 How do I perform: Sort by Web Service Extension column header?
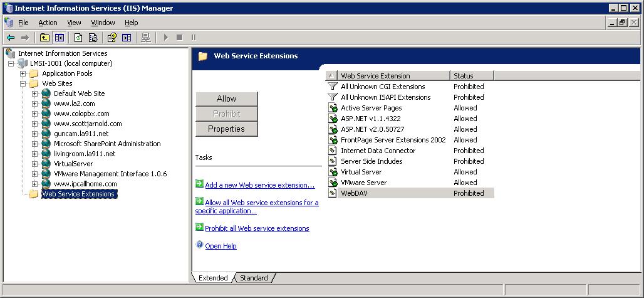(393, 76)
